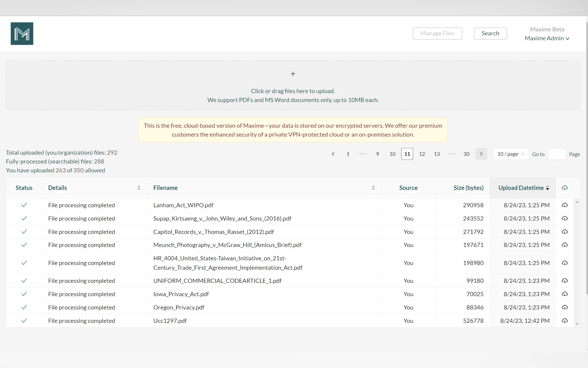This screenshot has width=588, height=368.
Task: Toggle Upload Datetime sort order
Action: point(547,188)
